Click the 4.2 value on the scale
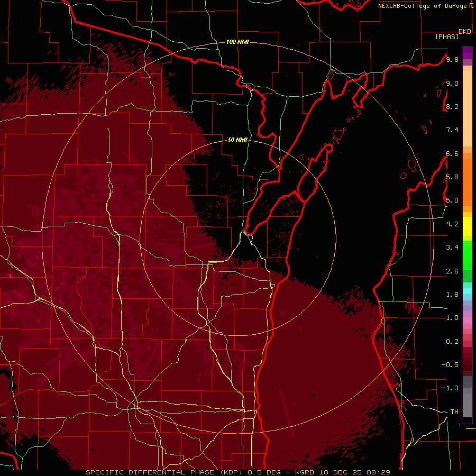 click(x=452, y=224)
